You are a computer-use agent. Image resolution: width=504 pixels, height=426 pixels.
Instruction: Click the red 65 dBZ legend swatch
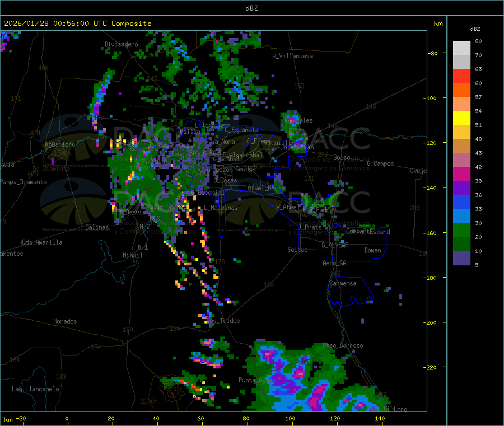pyautogui.click(x=461, y=76)
